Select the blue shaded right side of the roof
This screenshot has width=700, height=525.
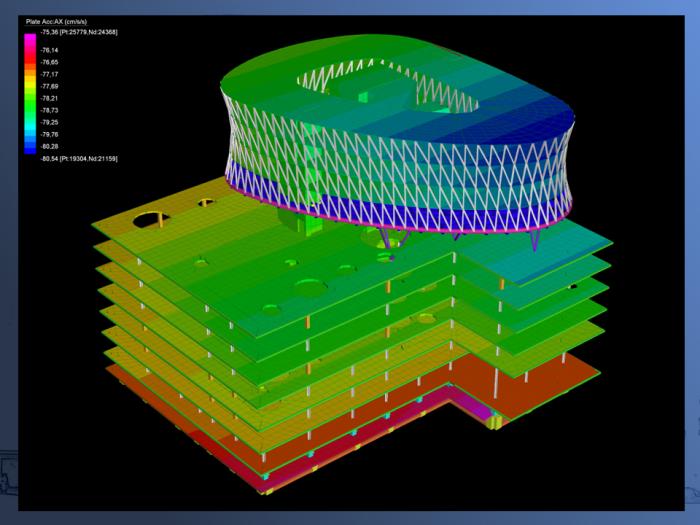point(520,120)
